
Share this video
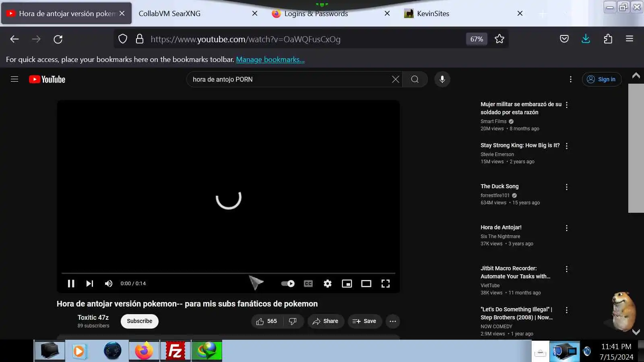point(326,321)
